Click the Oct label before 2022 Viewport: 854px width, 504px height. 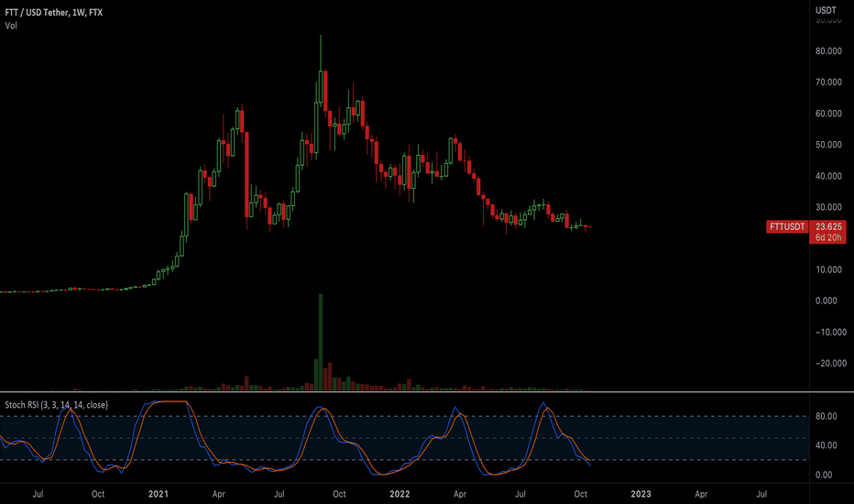point(339,494)
